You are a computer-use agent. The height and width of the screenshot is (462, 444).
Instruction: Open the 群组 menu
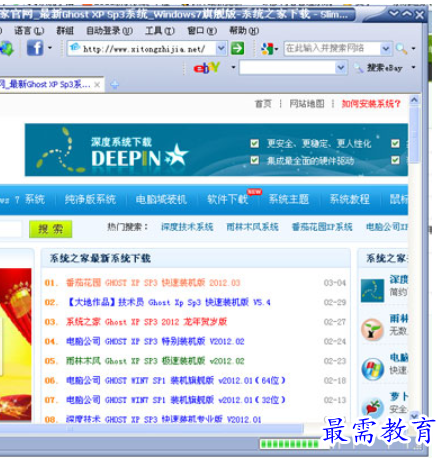point(65,31)
